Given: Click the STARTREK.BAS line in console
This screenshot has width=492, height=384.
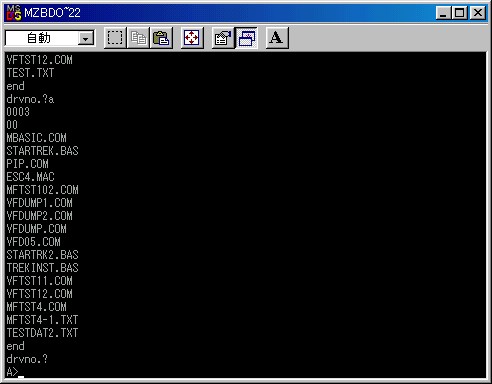Looking at the screenshot, I should tap(42, 151).
